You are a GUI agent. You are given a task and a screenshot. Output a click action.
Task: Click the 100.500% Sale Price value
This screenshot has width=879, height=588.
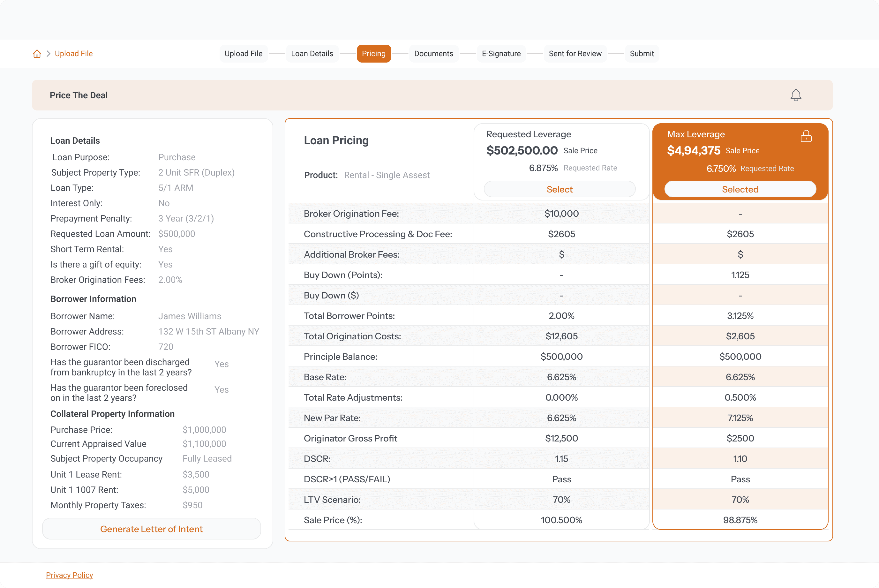click(561, 520)
